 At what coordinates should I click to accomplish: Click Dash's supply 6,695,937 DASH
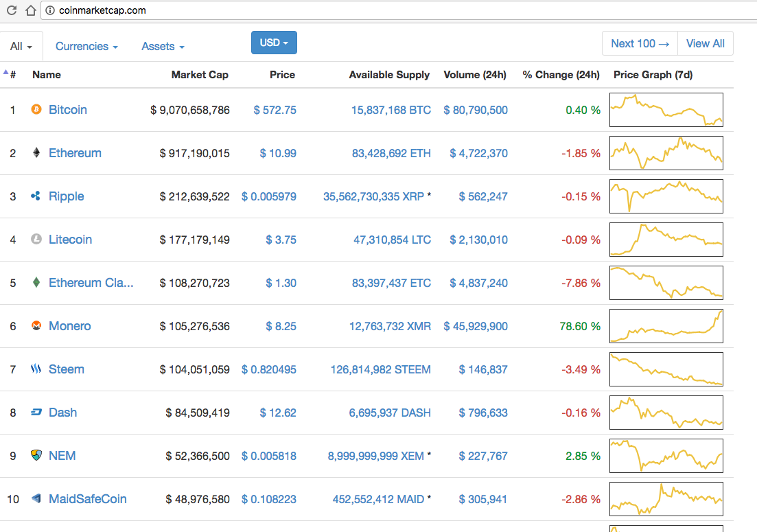pos(390,413)
